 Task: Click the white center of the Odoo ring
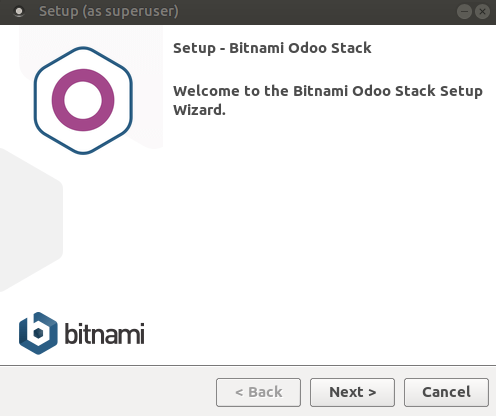point(83,100)
